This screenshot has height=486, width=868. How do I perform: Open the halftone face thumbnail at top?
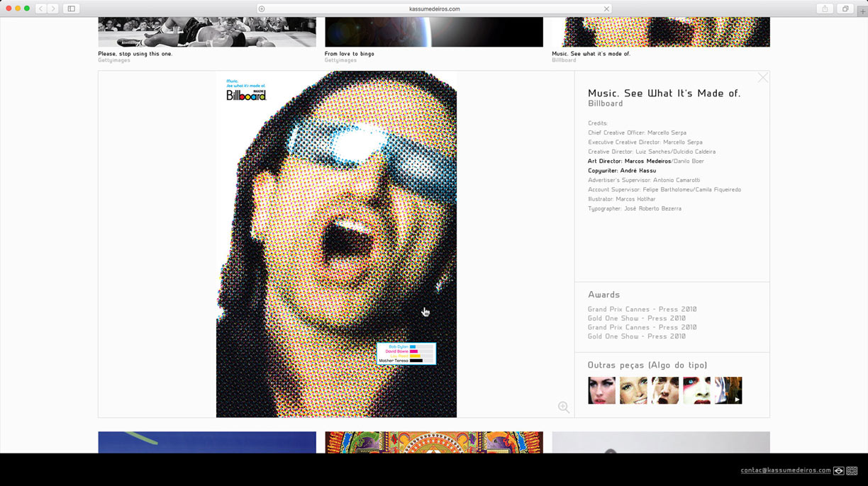pos(661,32)
